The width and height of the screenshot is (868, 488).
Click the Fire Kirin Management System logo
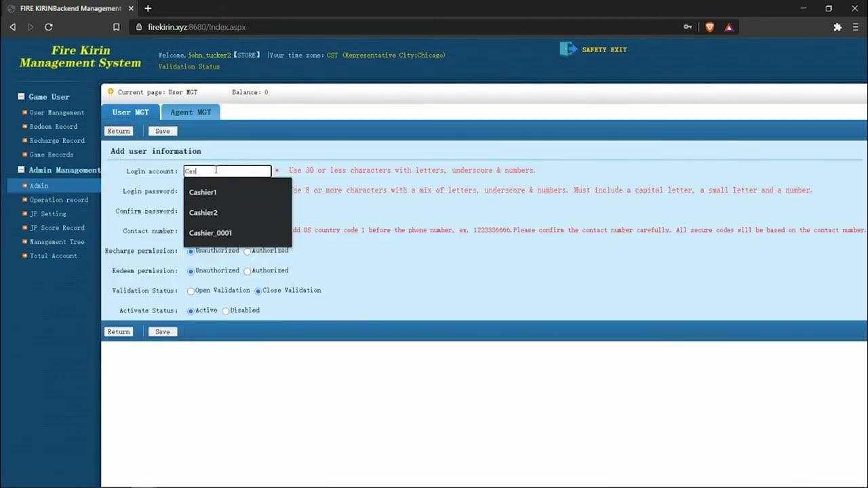[80, 57]
